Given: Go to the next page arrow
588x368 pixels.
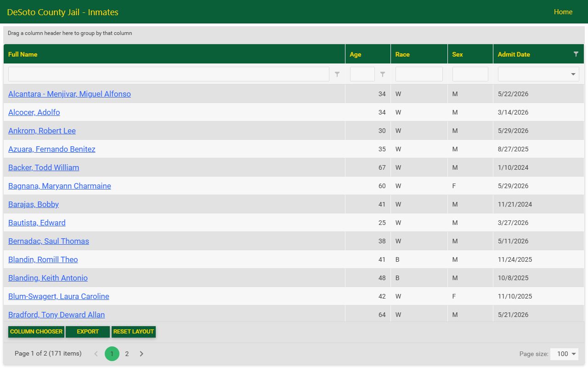Looking at the screenshot, I should point(141,354).
